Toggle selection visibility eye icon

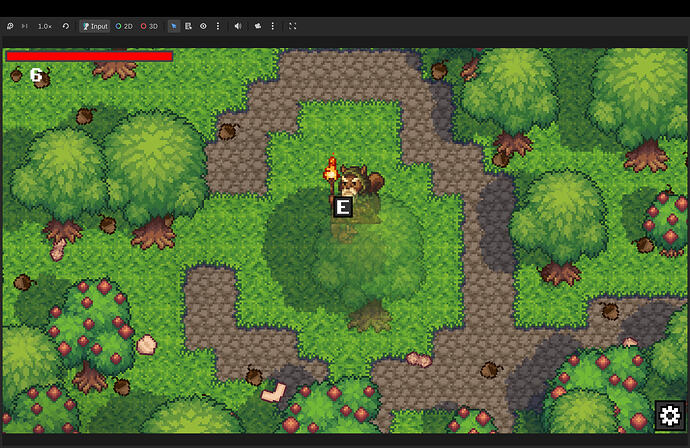coord(203,26)
